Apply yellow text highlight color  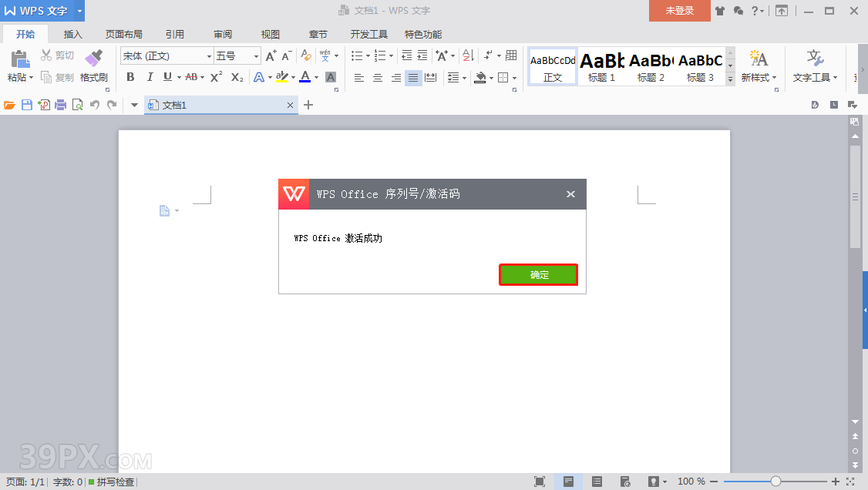(x=282, y=77)
